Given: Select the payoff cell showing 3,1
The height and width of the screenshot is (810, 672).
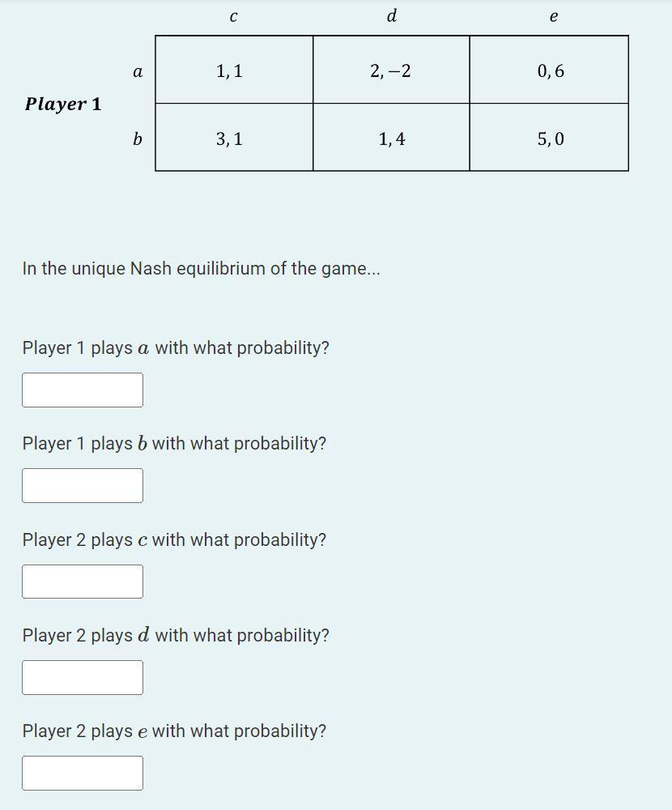Looking at the screenshot, I should click(232, 138).
